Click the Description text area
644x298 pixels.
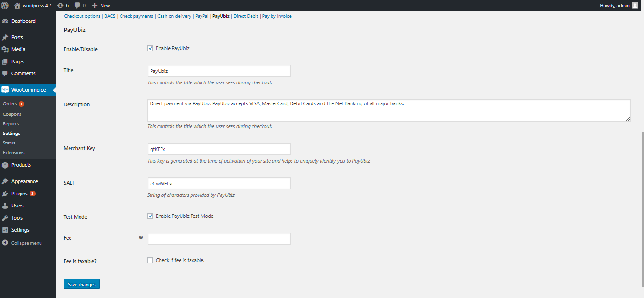pyautogui.click(x=389, y=110)
